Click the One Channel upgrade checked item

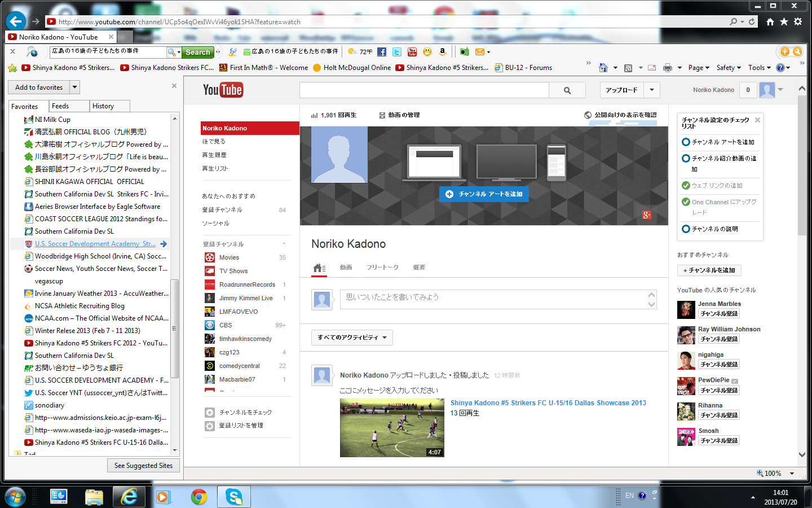pyautogui.click(x=720, y=207)
